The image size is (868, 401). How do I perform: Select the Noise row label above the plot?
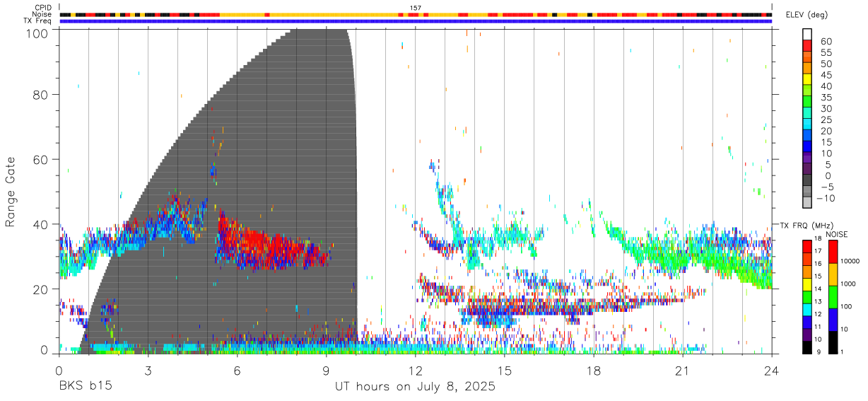[x=42, y=14]
